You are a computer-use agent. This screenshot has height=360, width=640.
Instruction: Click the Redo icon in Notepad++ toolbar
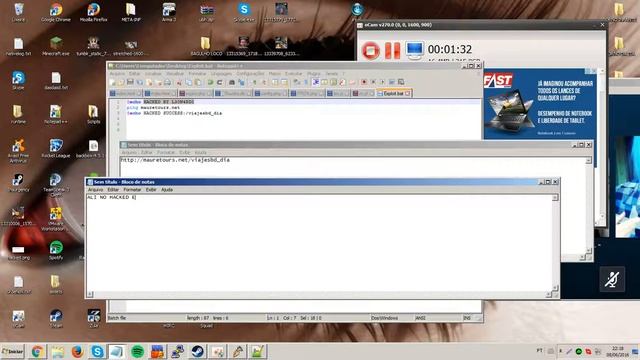219,82
